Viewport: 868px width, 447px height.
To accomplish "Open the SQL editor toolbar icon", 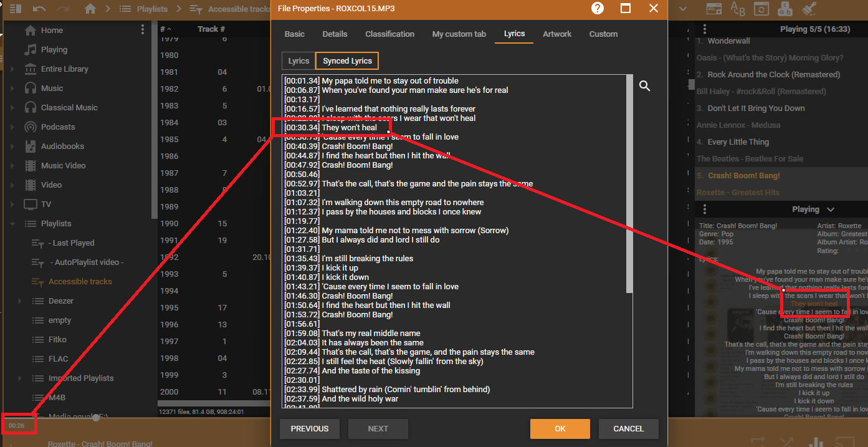I will coord(714,9).
